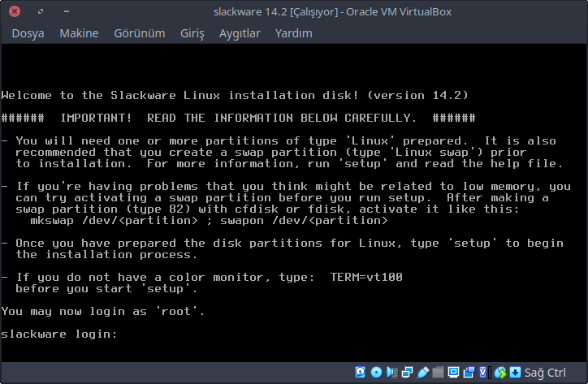
Task: Open the Aygıtlar menu
Action: [x=240, y=33]
